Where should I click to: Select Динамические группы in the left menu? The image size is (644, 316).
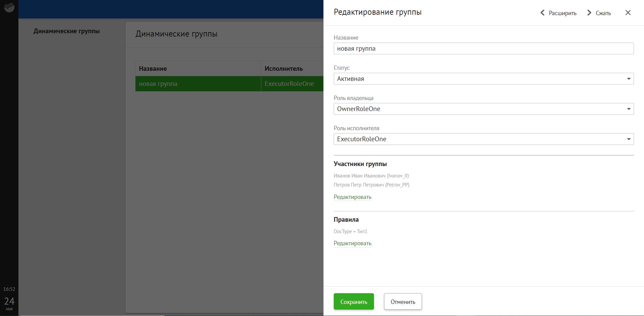point(66,31)
